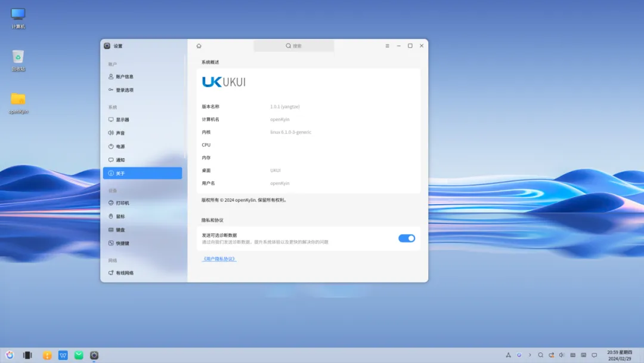Launch the orange app on the taskbar
The height and width of the screenshot is (363, 644).
(x=47, y=355)
